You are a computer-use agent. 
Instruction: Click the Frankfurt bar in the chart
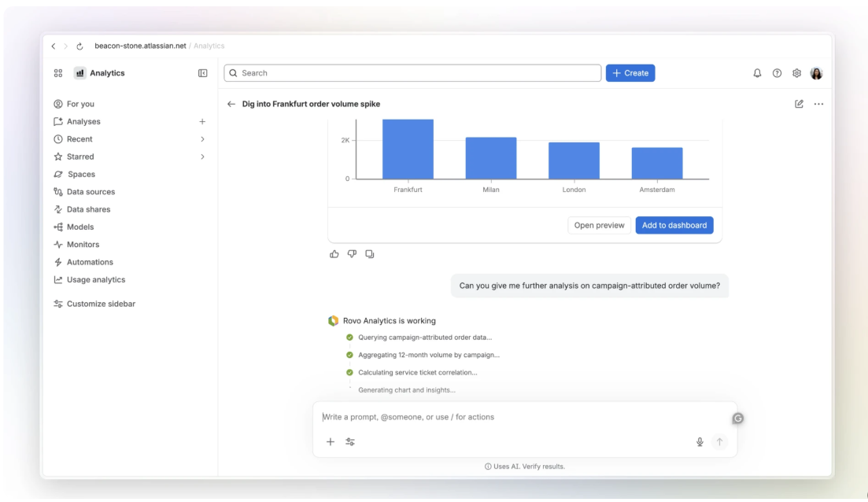[408, 149]
